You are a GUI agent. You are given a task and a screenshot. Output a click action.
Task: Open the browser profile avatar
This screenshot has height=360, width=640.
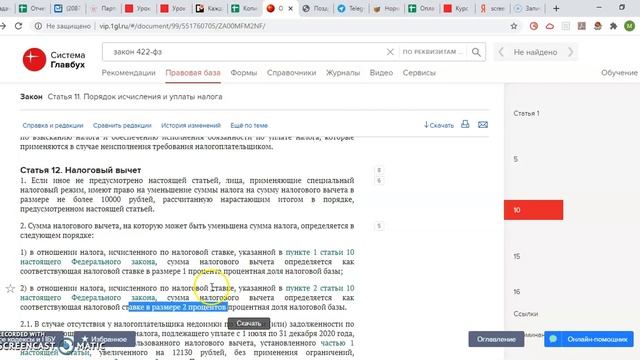[629, 26]
